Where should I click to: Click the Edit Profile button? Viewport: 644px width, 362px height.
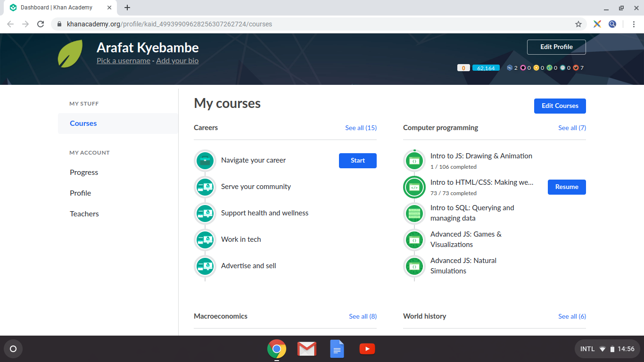pos(556,47)
